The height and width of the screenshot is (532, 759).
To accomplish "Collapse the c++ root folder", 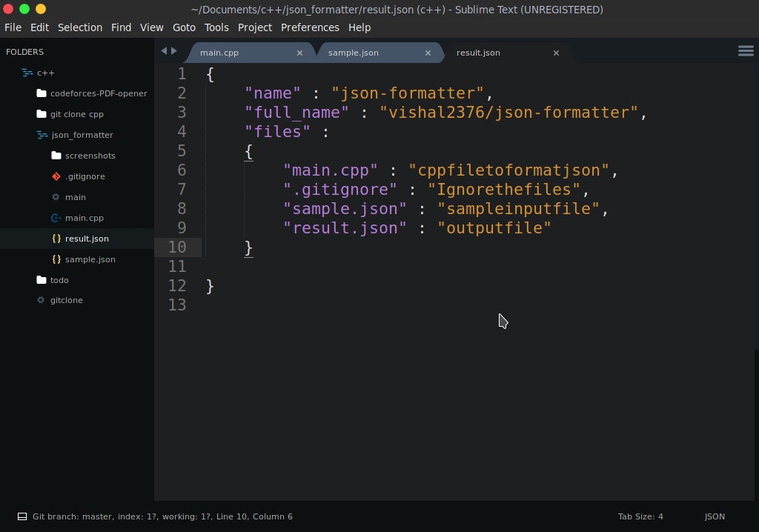I will coord(27,73).
